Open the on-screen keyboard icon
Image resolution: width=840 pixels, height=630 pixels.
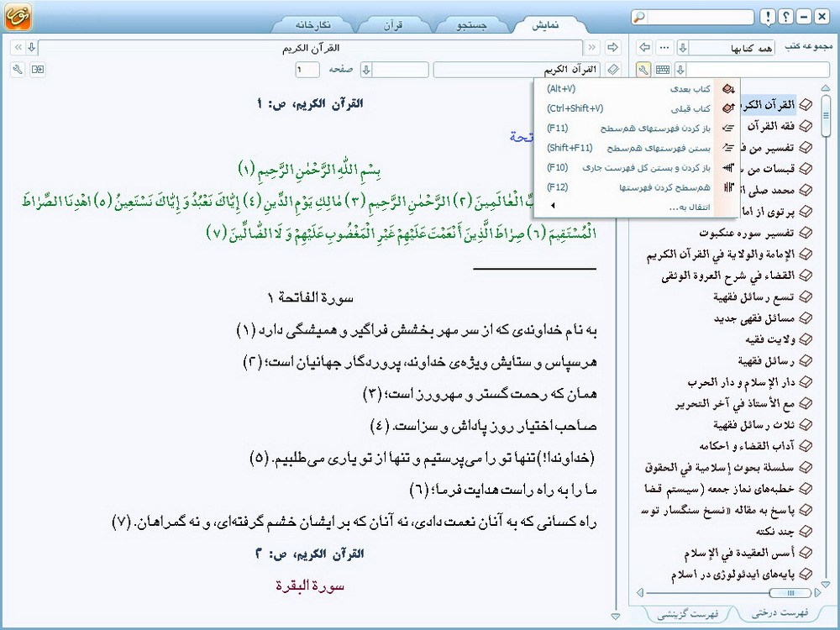[x=663, y=69]
